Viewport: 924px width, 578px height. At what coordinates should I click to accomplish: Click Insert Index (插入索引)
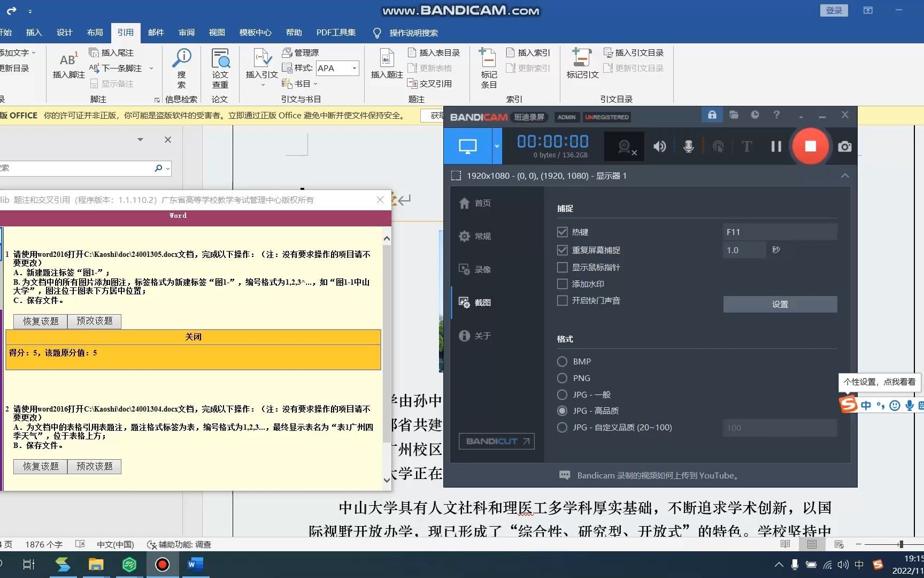click(528, 52)
